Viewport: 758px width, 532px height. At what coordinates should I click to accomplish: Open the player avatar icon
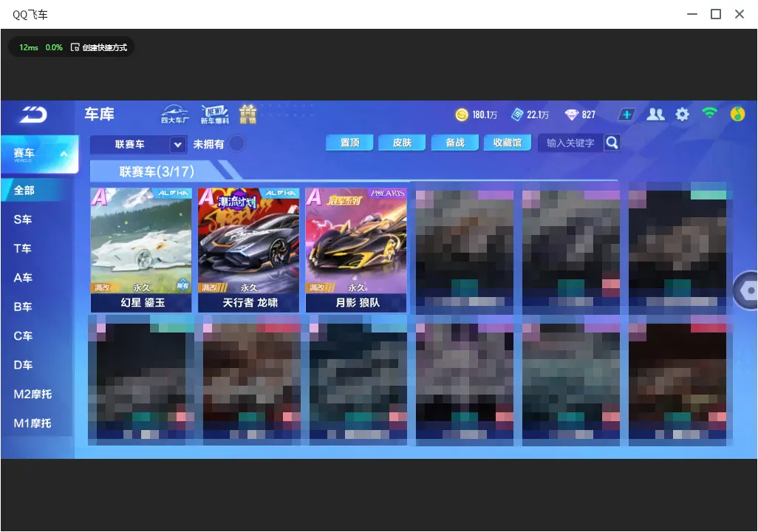(x=737, y=114)
